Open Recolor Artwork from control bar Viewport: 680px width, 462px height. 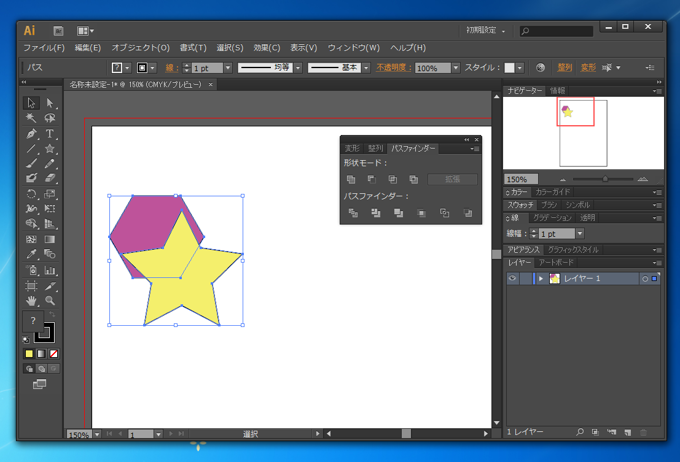click(x=540, y=68)
